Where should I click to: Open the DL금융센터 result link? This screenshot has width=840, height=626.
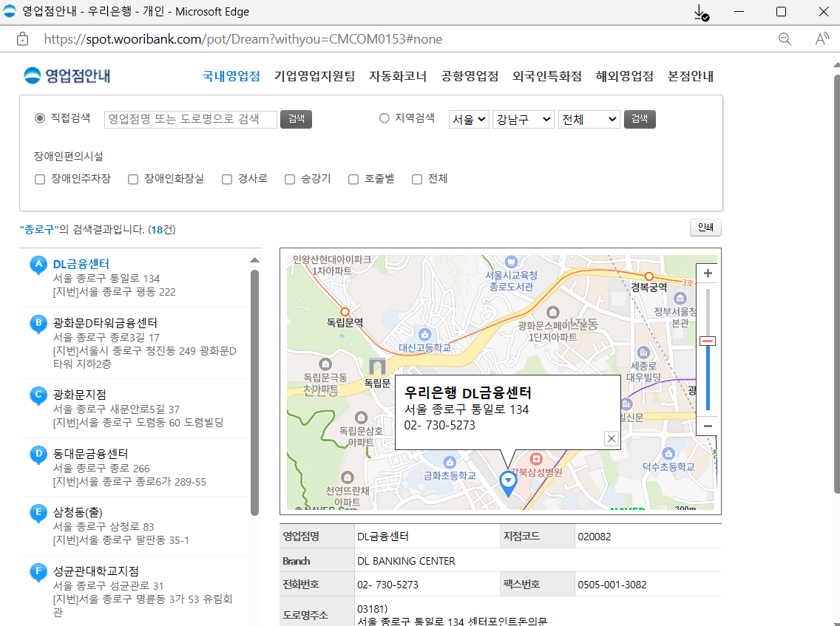click(x=81, y=264)
